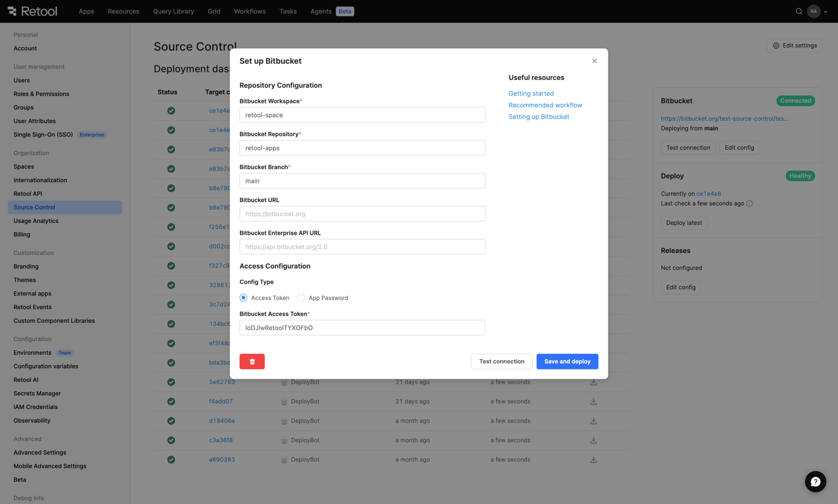838x504 pixels.
Task: Open Branding customization page
Action: click(x=26, y=266)
